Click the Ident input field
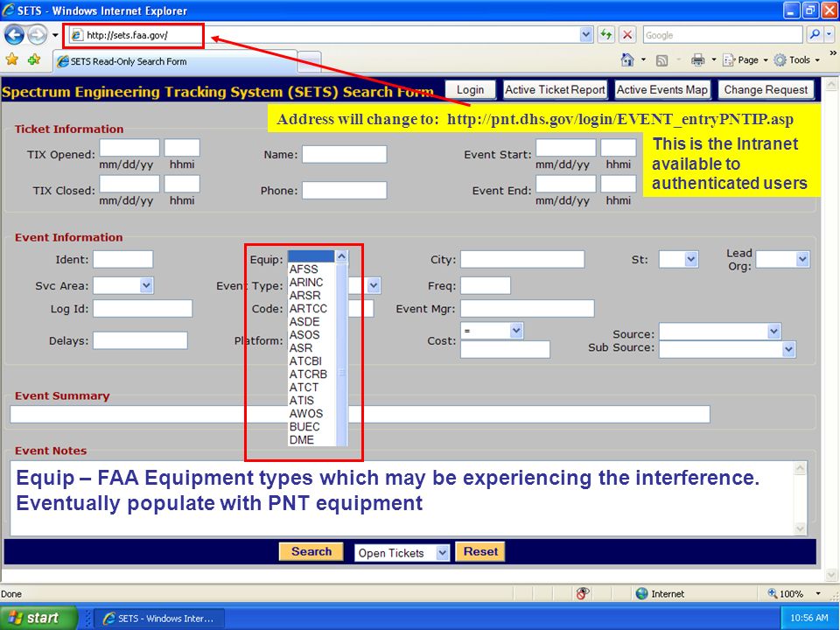840x630 pixels. click(122, 259)
